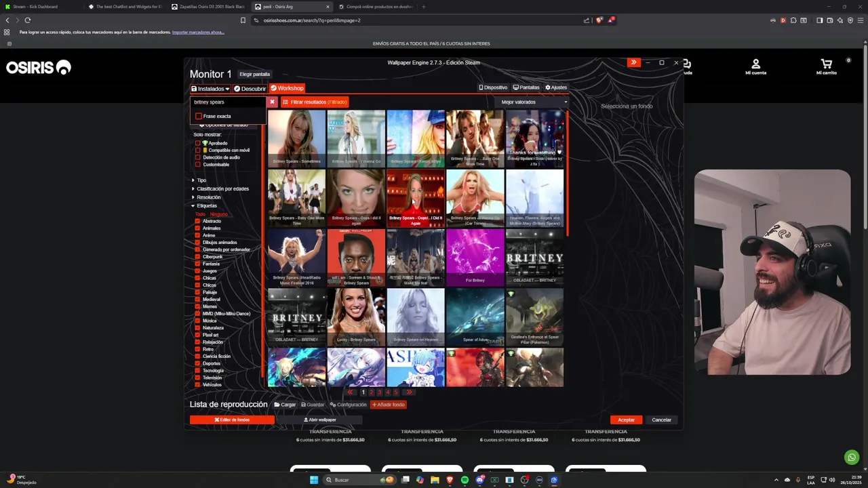
Task: Click the Dispositivo button
Action: tap(493, 87)
